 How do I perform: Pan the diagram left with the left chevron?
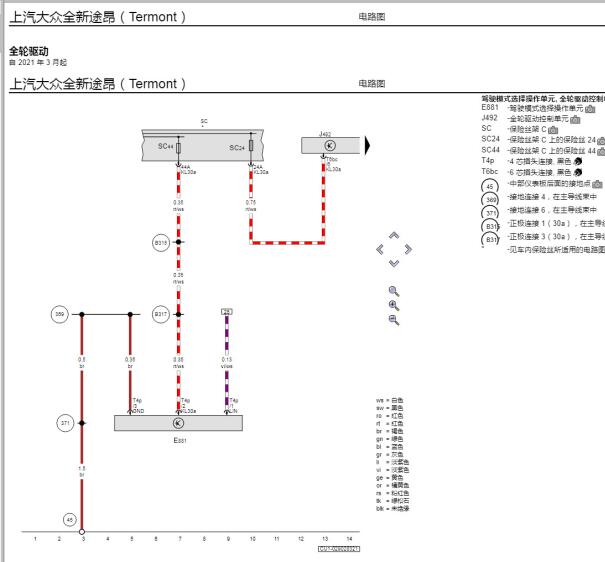(x=380, y=250)
